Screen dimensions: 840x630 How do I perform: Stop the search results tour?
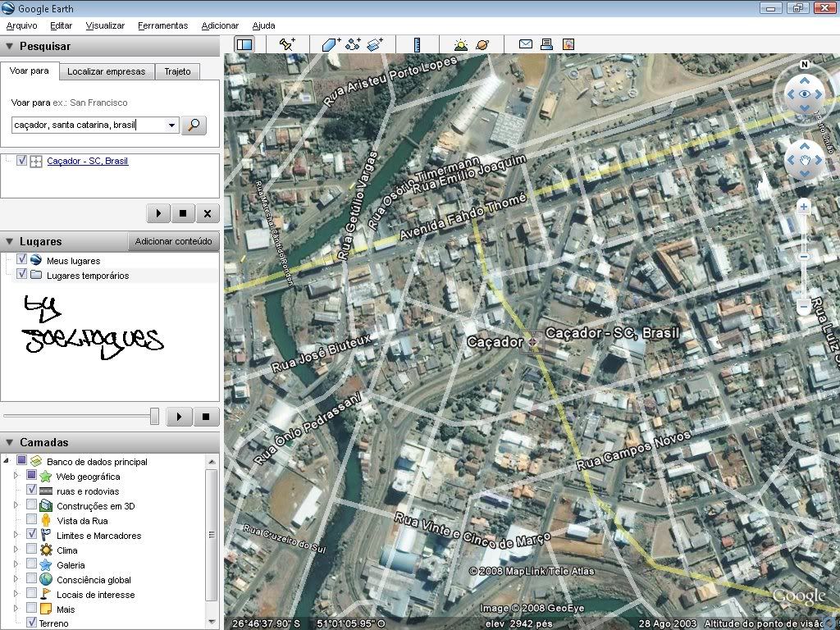183,213
